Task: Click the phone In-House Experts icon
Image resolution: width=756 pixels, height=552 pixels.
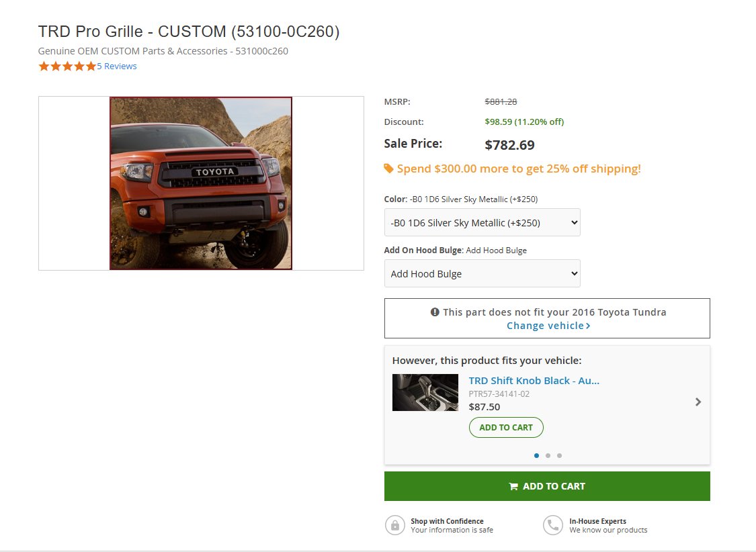Action: pyautogui.click(x=553, y=525)
